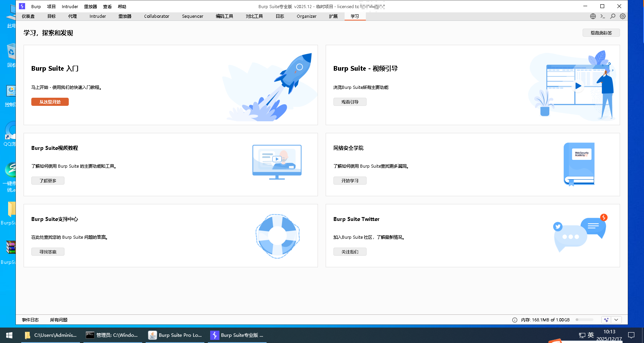Open settings via the gear icon
Viewport: 644px width, 343px height.
point(623,16)
